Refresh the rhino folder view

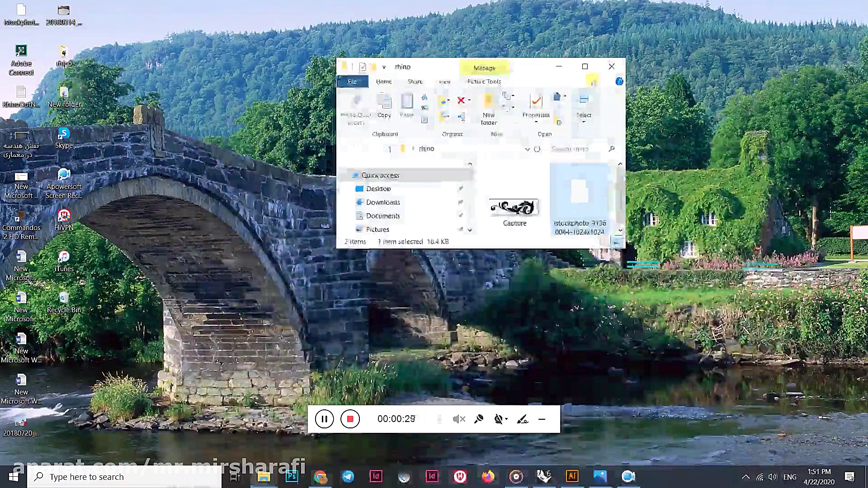click(537, 149)
